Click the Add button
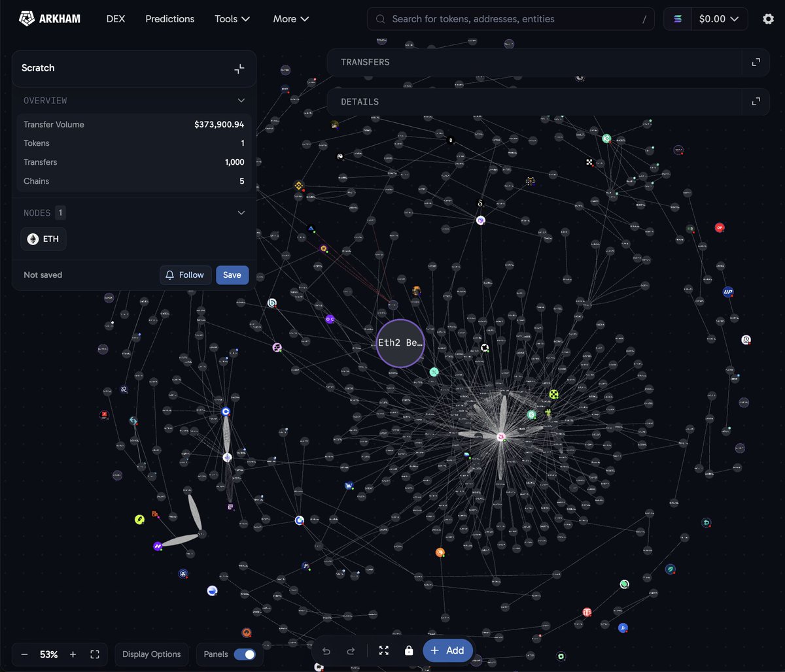Viewport: 785px width, 672px height. [x=448, y=650]
